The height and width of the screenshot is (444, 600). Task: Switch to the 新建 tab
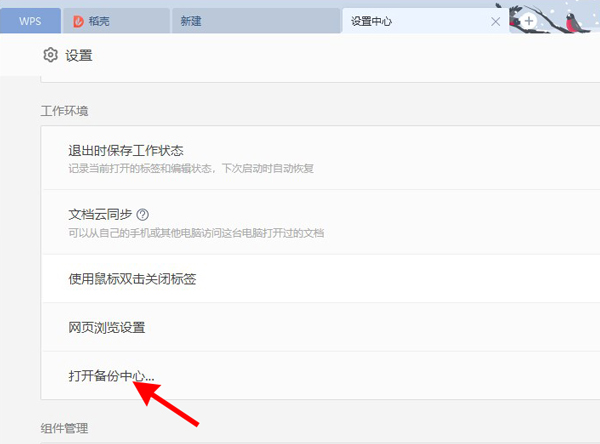[256, 21]
